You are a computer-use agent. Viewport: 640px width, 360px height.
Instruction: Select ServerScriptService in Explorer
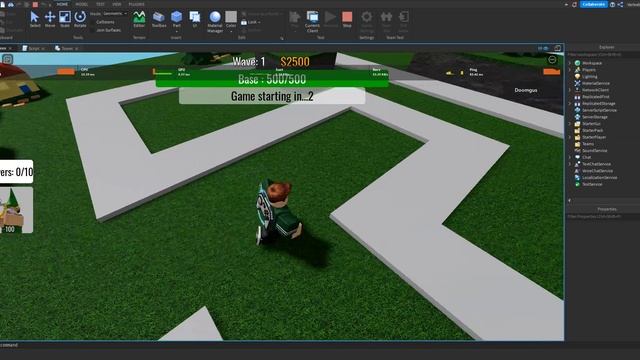click(x=599, y=110)
